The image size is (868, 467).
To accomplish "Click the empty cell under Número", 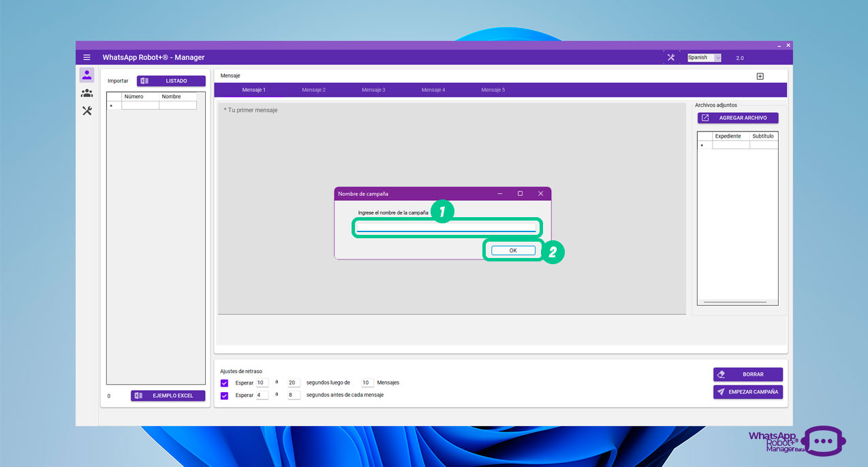I will click(x=140, y=106).
